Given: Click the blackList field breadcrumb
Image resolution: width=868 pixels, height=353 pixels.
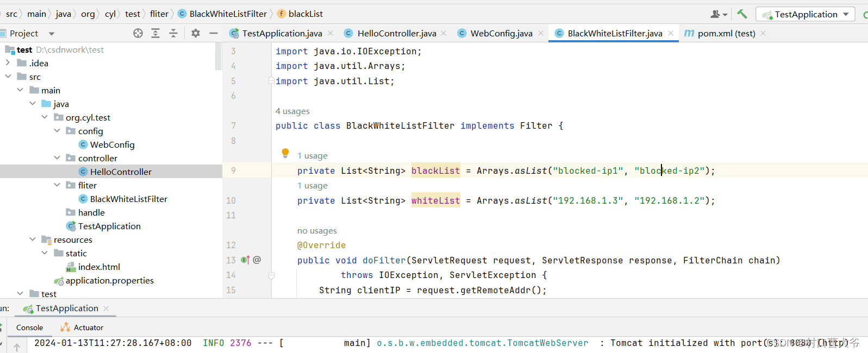Looking at the screenshot, I should click(300, 14).
